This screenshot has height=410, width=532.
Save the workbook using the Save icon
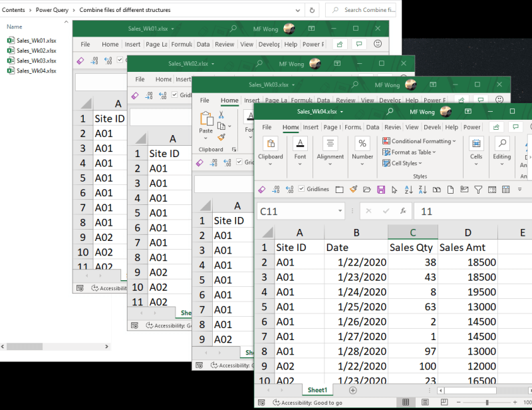(380, 190)
